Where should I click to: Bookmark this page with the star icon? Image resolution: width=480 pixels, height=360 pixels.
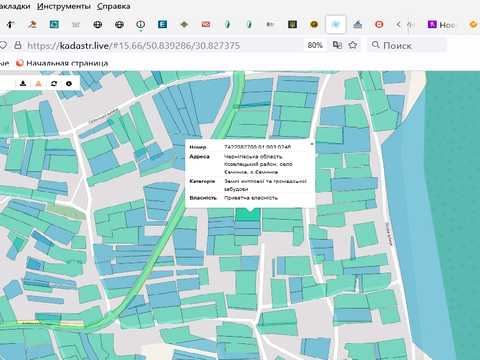pyautogui.click(x=353, y=45)
